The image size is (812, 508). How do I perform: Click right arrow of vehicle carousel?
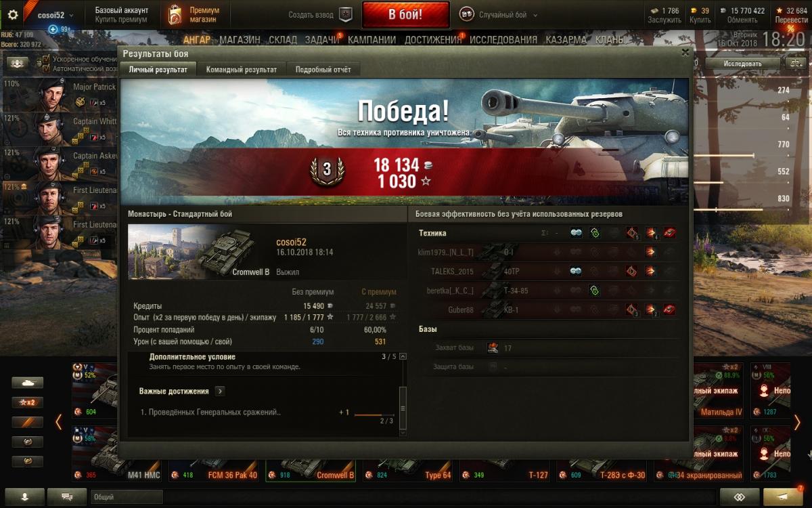tap(797, 422)
